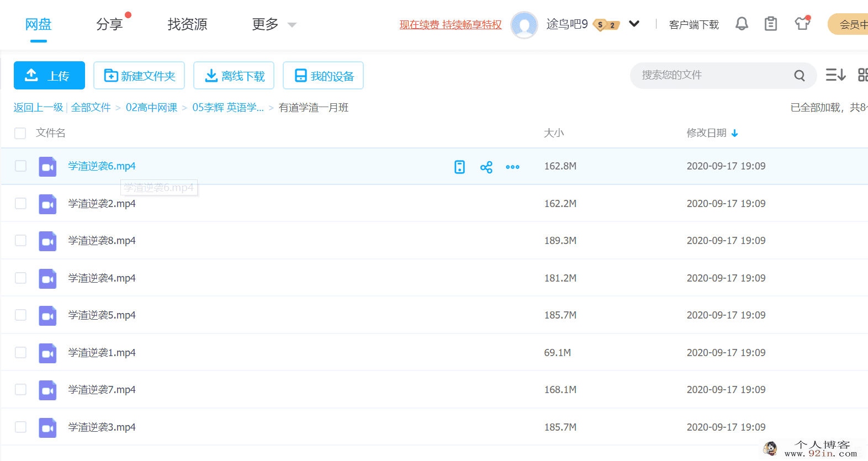Open file 学渣逆袭7.mp4
This screenshot has height=461, width=868.
(102, 390)
